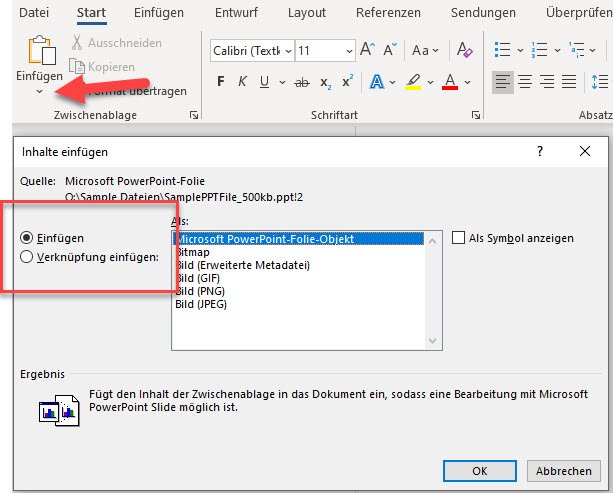Expand the Einfügen paste options arrow
Image resolution: width=613 pixels, height=493 pixels.
coord(39,91)
